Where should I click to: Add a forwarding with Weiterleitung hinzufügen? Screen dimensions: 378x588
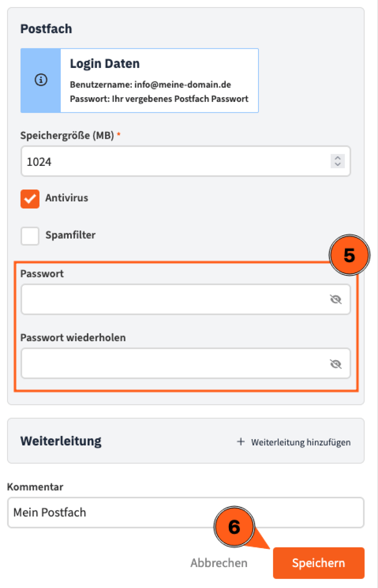tap(300, 442)
